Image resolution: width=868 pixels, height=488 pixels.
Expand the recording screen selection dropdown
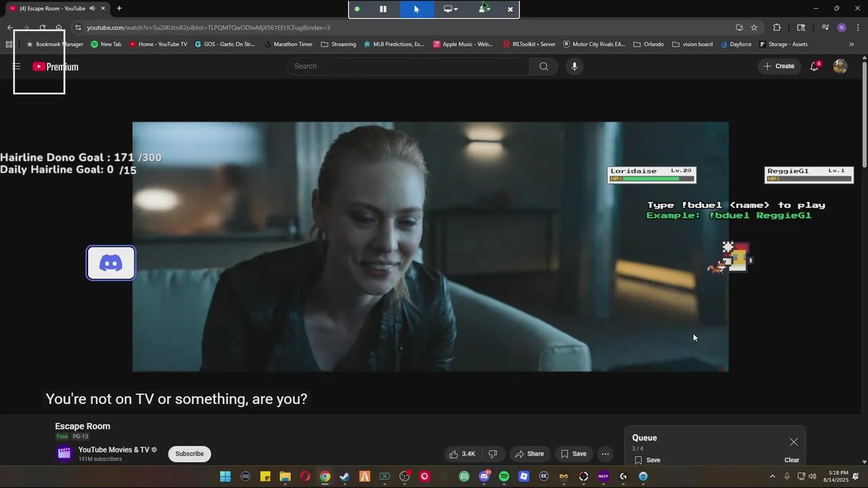pyautogui.click(x=451, y=9)
